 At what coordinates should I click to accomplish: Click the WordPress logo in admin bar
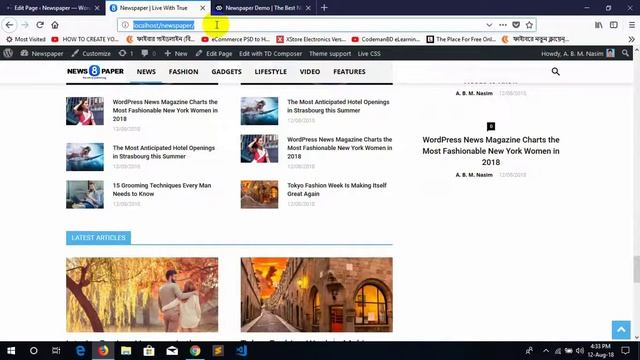pyautogui.click(x=8, y=53)
